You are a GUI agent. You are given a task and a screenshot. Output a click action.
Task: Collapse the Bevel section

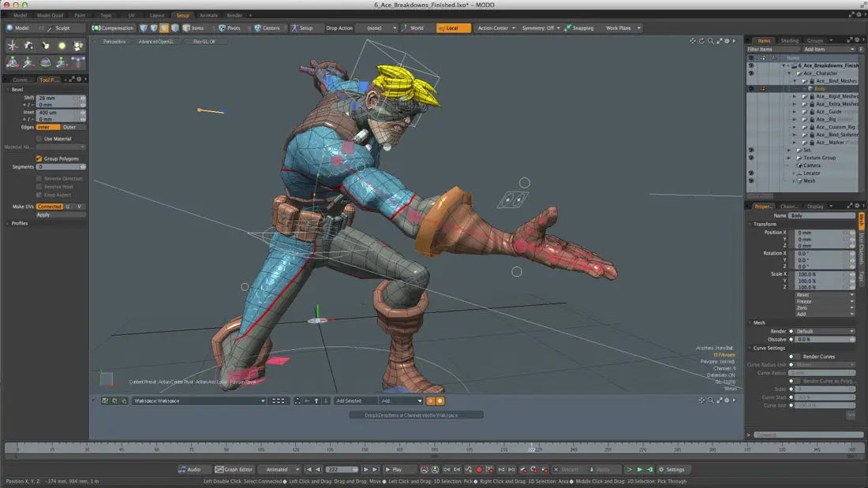click(x=8, y=90)
